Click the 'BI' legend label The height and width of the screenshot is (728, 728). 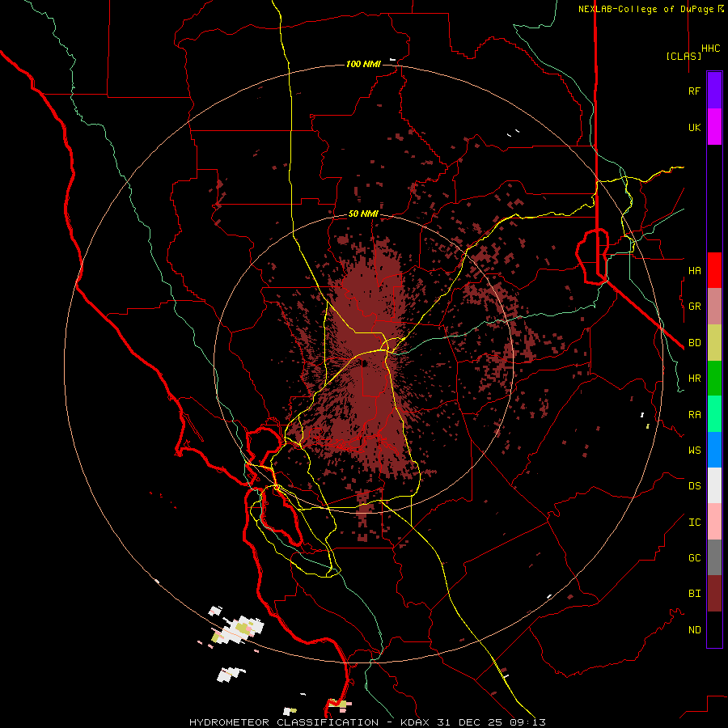(694, 594)
